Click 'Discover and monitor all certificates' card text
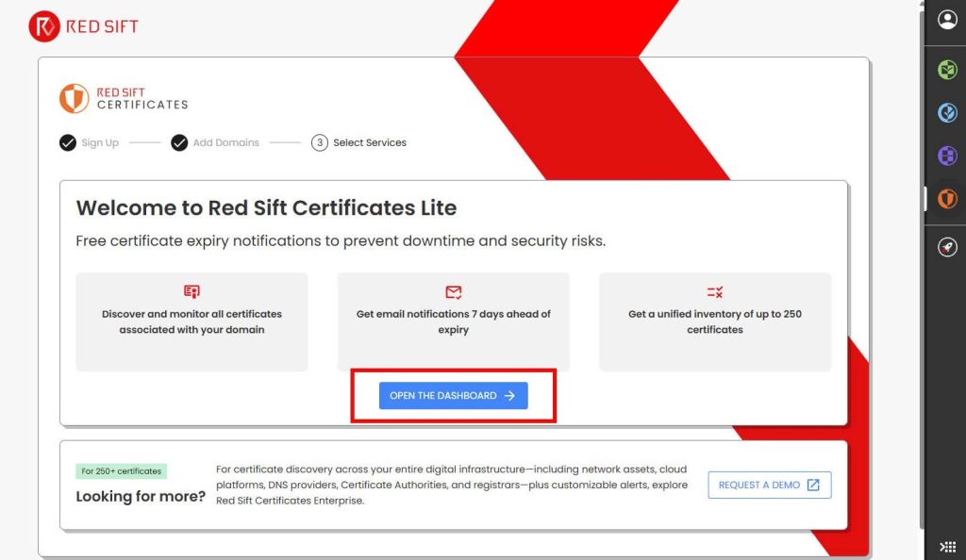This screenshot has width=966, height=560. tap(192, 321)
